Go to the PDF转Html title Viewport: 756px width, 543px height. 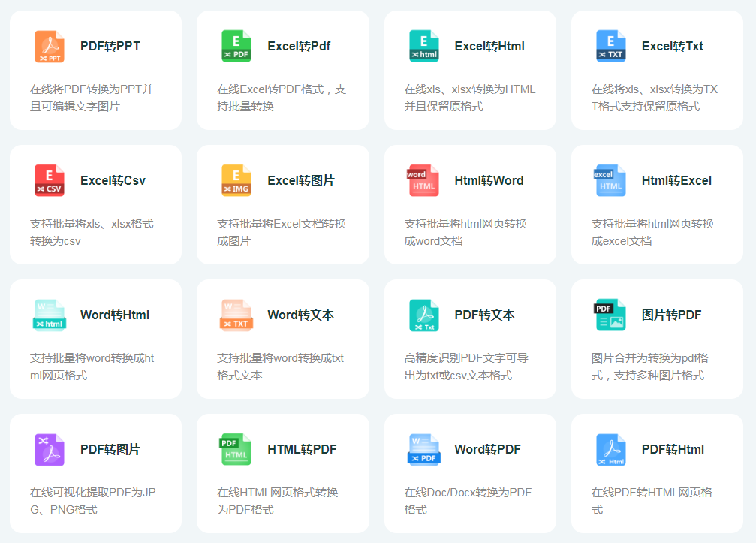673,449
